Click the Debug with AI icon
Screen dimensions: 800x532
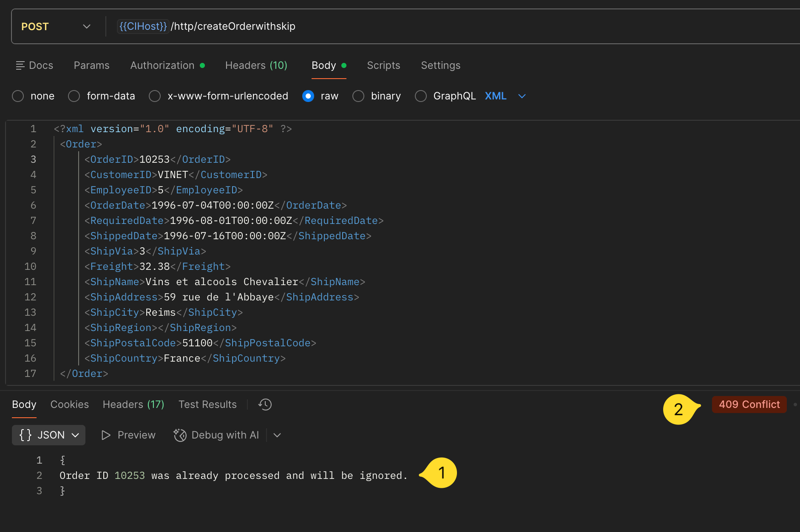point(180,435)
